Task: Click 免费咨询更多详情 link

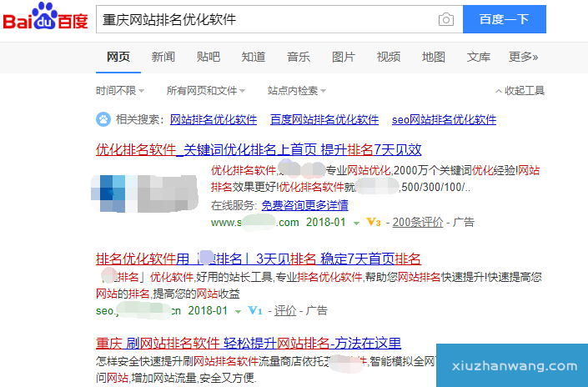Action: tap(305, 205)
